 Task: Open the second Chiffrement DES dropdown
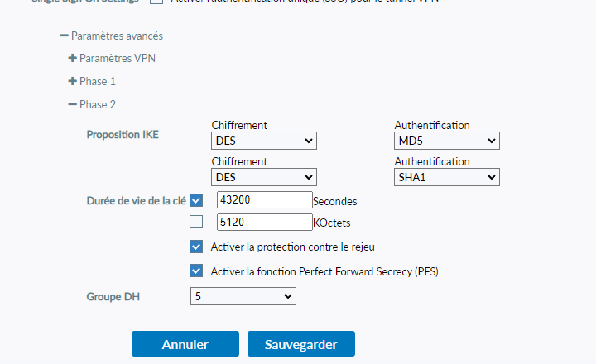pos(264,177)
